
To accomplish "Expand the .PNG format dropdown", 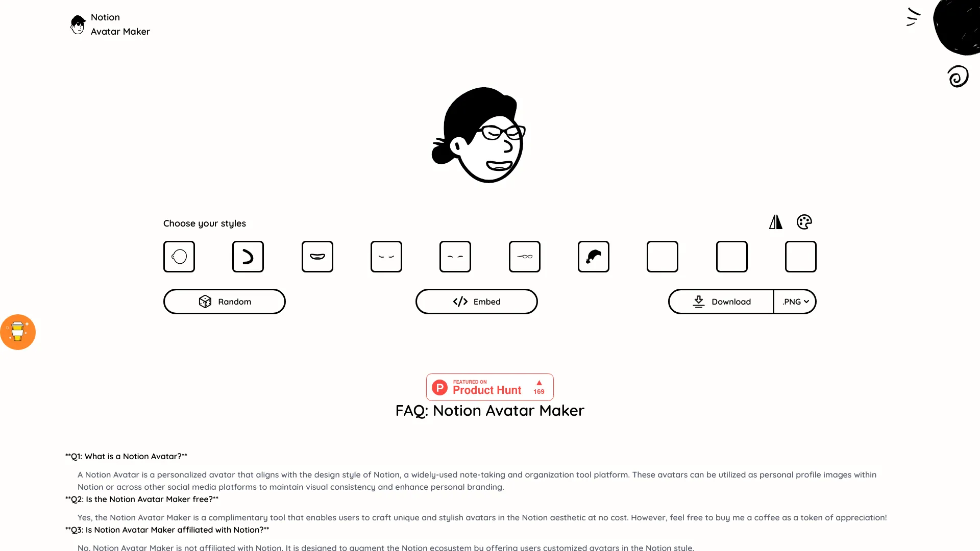I will point(794,302).
